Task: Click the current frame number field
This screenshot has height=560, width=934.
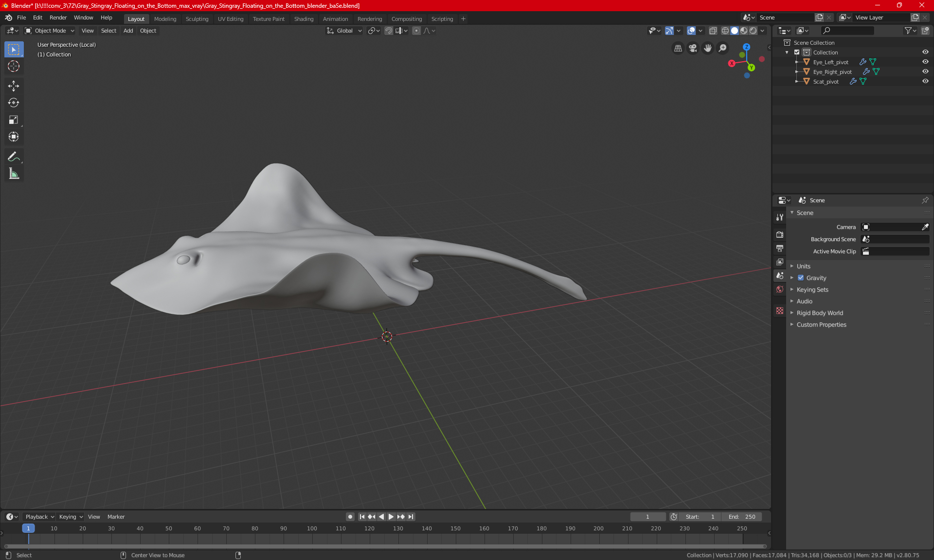Action: pos(647,517)
